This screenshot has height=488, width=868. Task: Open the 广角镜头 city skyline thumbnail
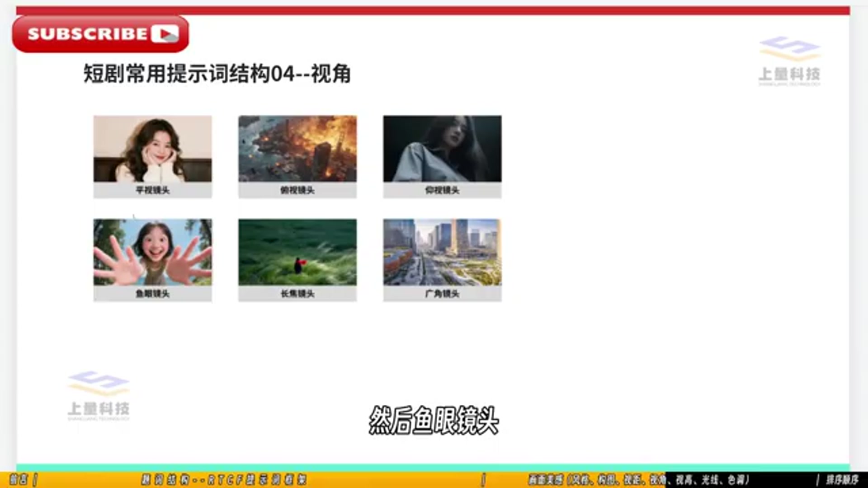coord(442,252)
